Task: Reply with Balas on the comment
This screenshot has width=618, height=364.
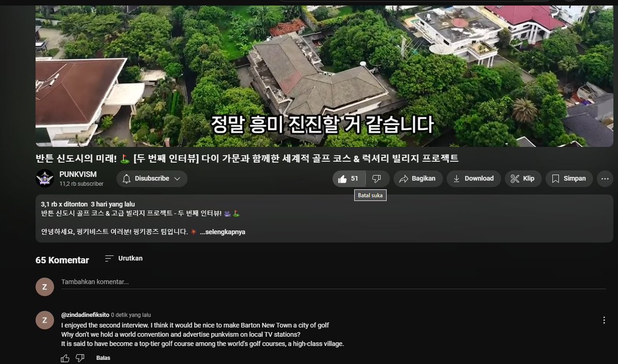Action: 103,358
